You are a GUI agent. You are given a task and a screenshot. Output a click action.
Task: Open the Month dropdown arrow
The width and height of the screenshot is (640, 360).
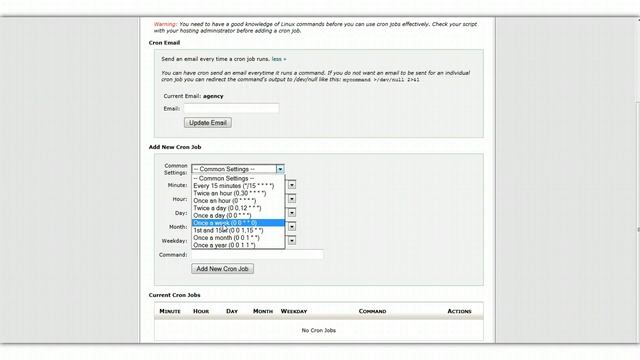[x=292, y=227]
